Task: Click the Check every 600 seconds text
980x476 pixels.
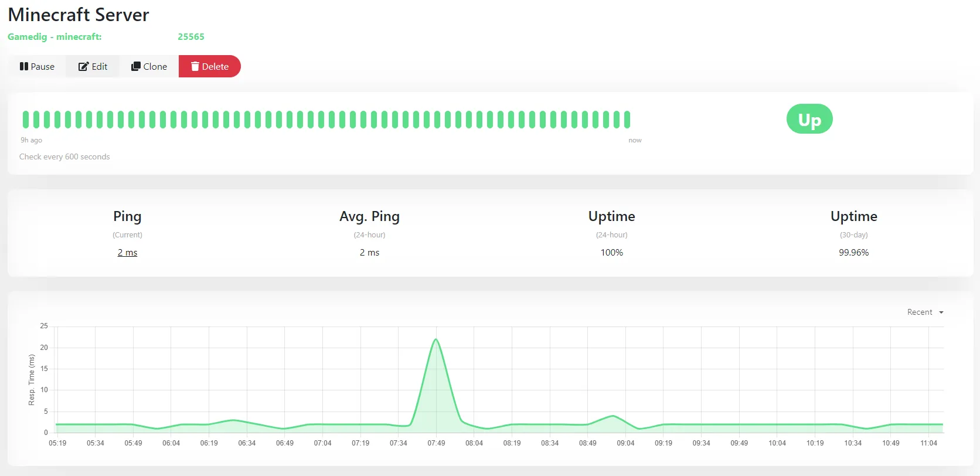Action: [64, 157]
